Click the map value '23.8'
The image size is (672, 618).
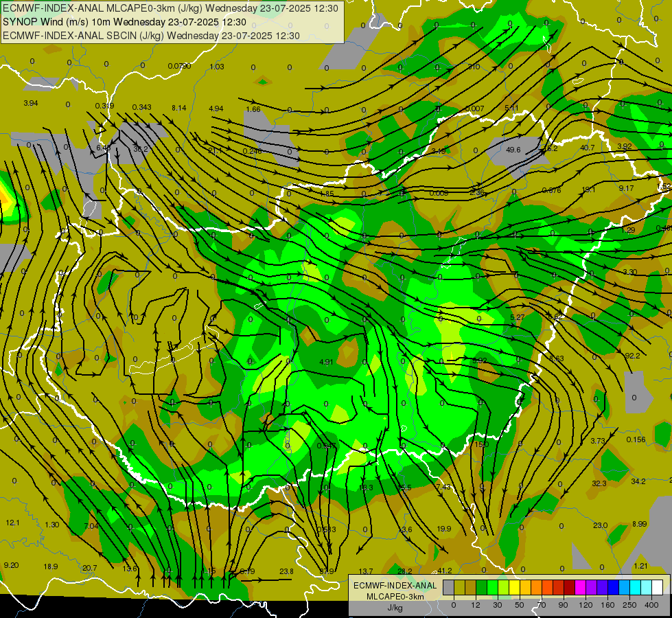click(286, 571)
